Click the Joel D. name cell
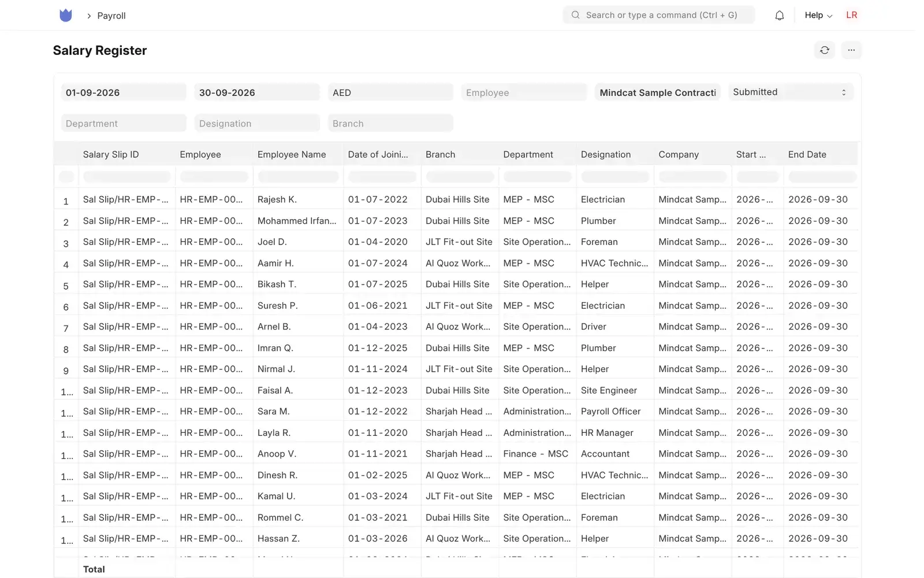 [x=298, y=242]
